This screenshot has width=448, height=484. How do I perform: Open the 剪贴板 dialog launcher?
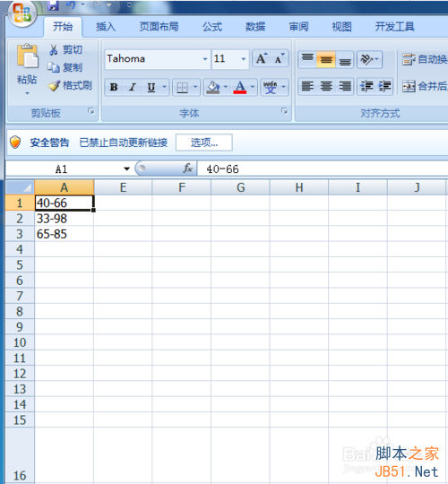coord(91,111)
